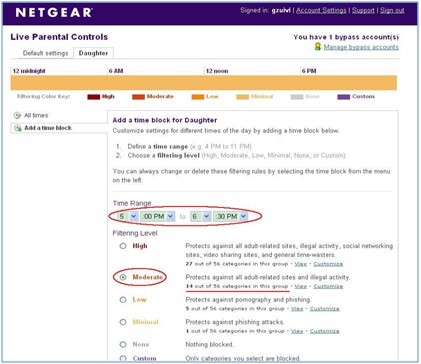Click the 'Add a time block for Daughter' heading

coord(165,120)
